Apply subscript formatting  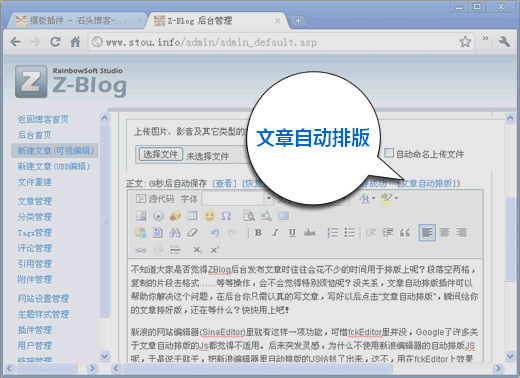click(197, 250)
